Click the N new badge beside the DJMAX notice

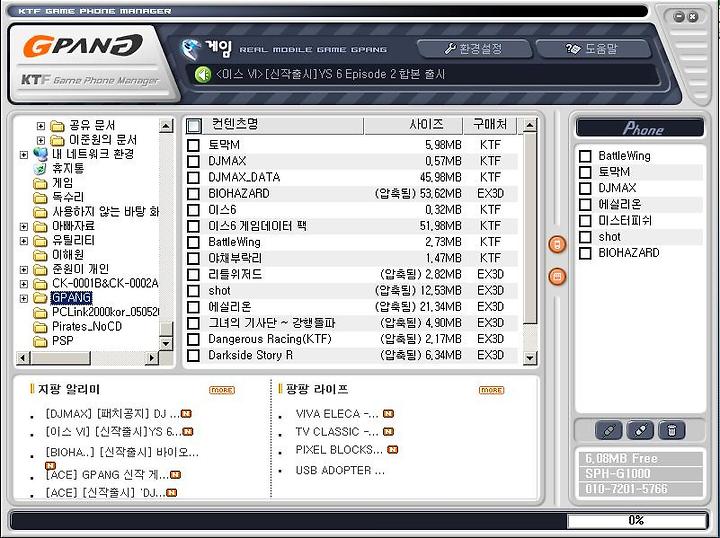point(186,414)
